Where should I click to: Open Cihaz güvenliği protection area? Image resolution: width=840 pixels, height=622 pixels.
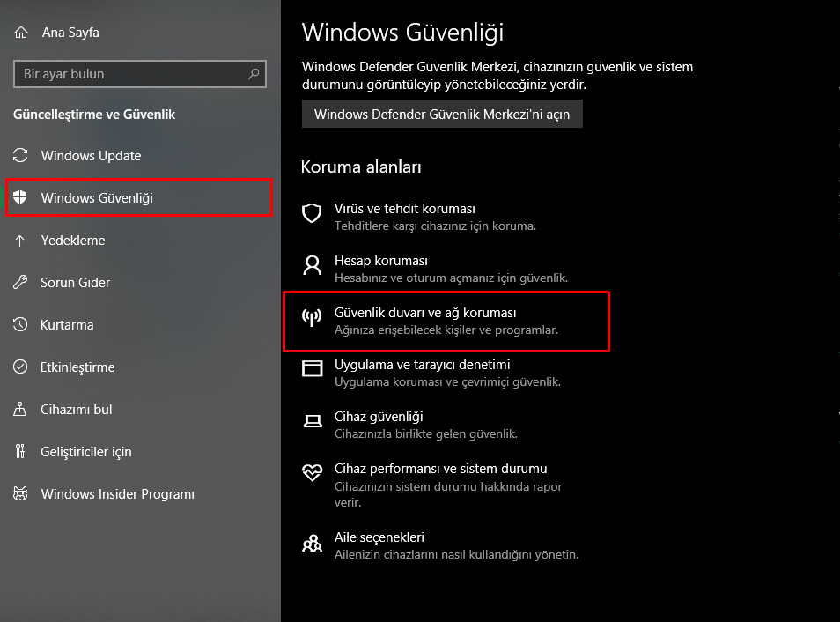[379, 417]
